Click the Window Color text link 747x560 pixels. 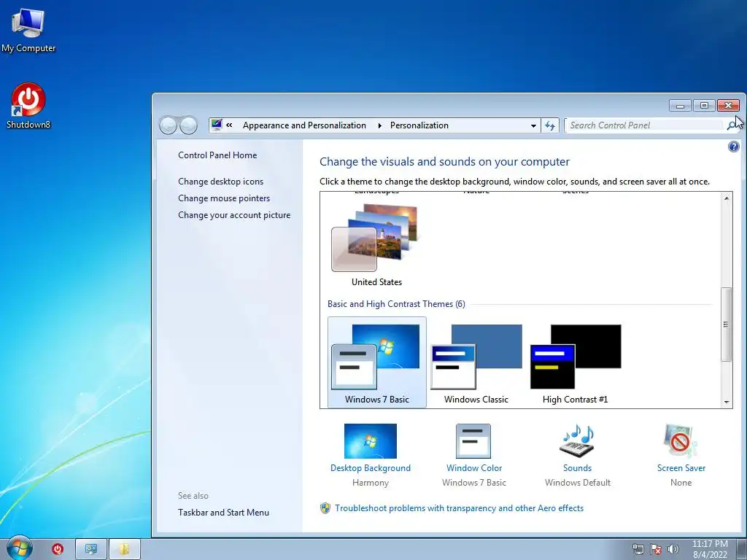point(474,468)
